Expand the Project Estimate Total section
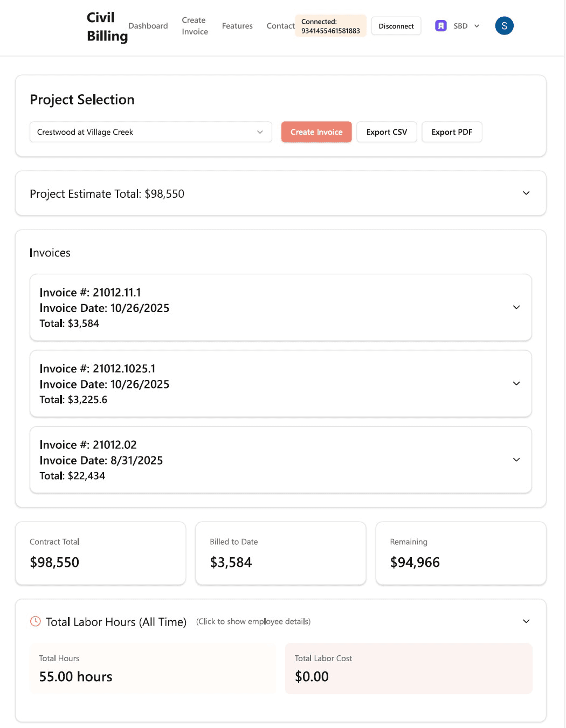This screenshot has width=566, height=728. (x=527, y=193)
